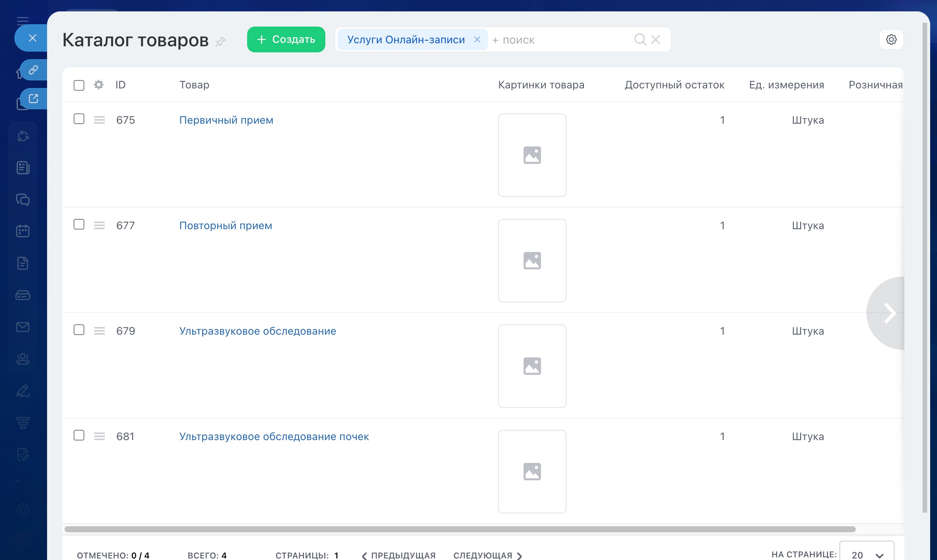Click the pin icon next to catalog title
The height and width of the screenshot is (560, 937).
[220, 41]
